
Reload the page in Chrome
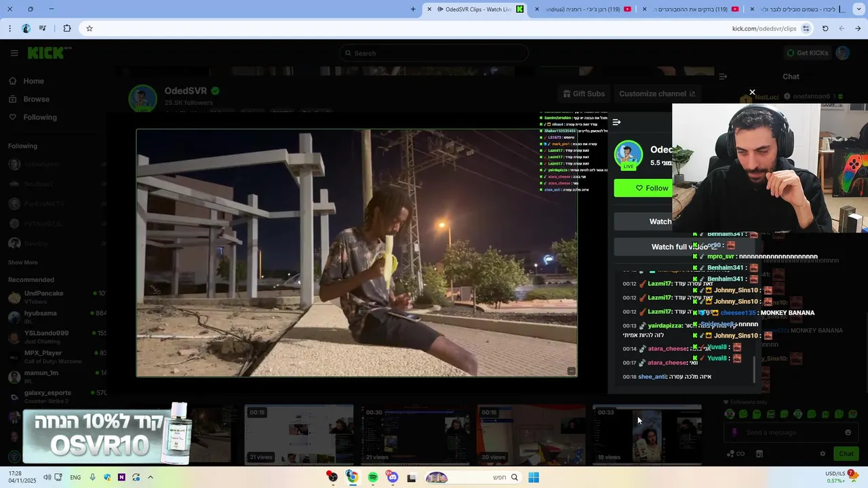[825, 28]
